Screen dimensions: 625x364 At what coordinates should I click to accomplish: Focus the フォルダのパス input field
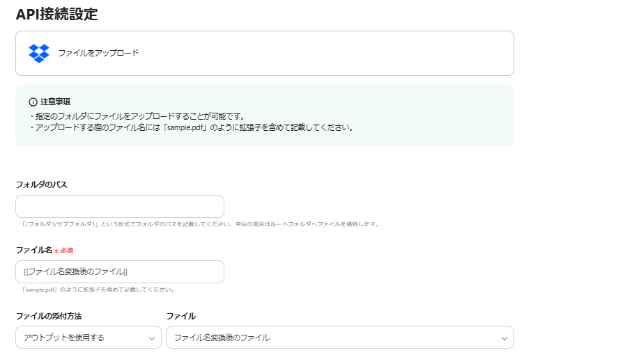point(120,207)
